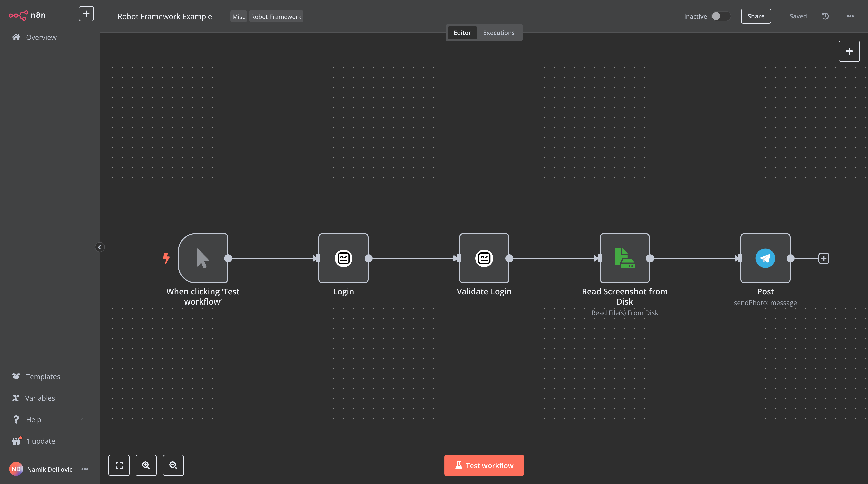The height and width of the screenshot is (484, 868).
Task: Click the zoom out magnifier icon
Action: (x=173, y=465)
